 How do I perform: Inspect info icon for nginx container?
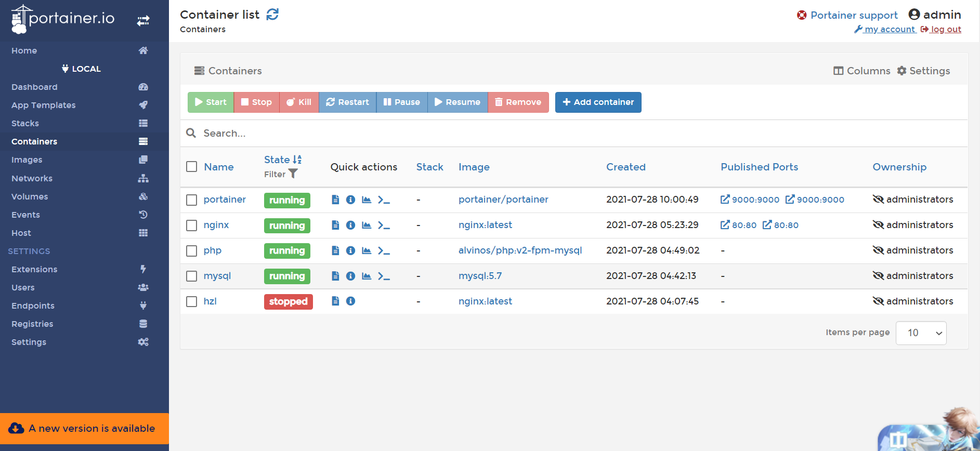(351, 225)
